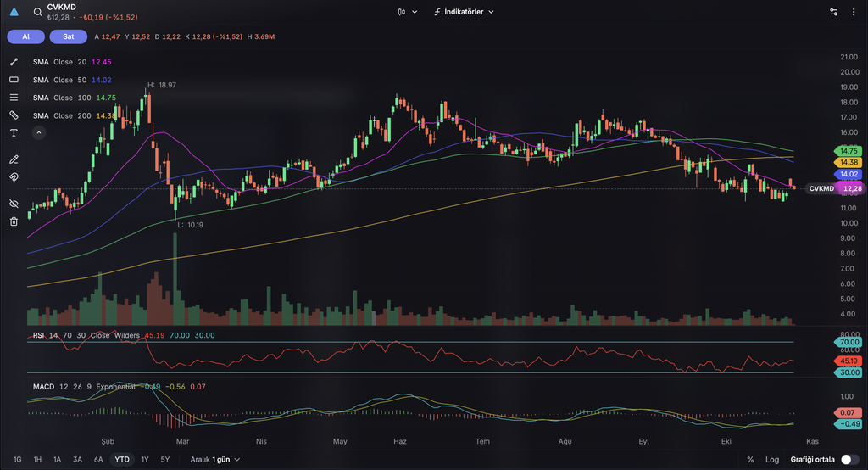Viewport: 868px width, 470px height.
Task: Select SMA Close 200 indicator legend
Action: 75,115
